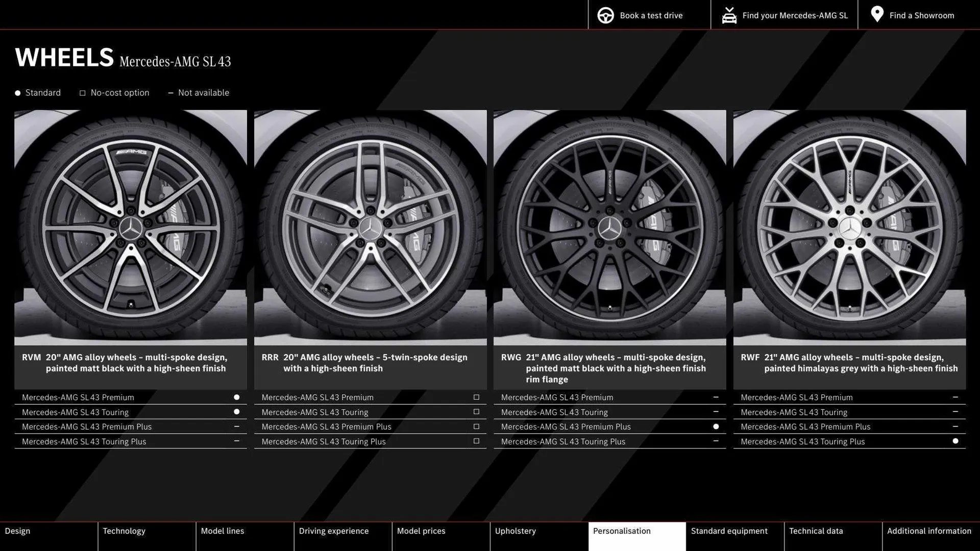The image size is (980, 551).
Task: Open the Technical data tab
Action: pyautogui.click(x=816, y=531)
